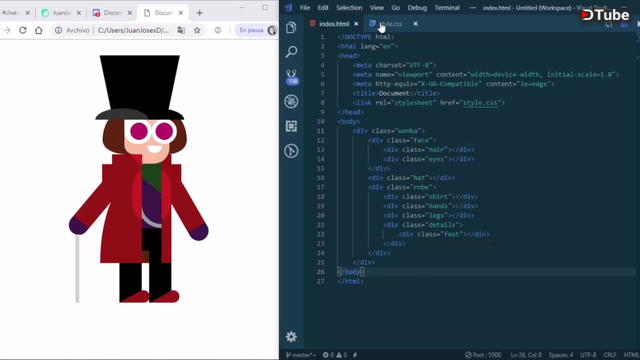This screenshot has height=360, width=640.
Task: Open the Terminal menu
Action: tap(447, 8)
